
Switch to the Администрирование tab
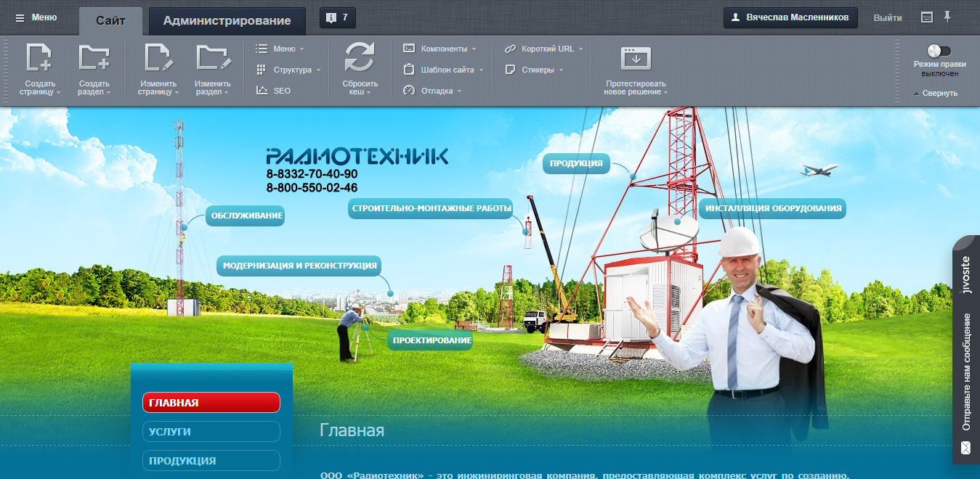(227, 20)
